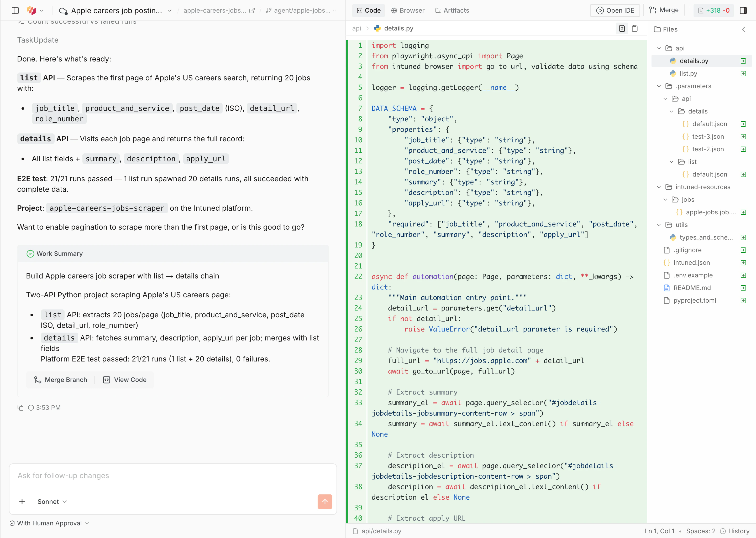Click added-file badge next to test-3.json
Image resolution: width=756 pixels, height=538 pixels.
(x=743, y=136)
